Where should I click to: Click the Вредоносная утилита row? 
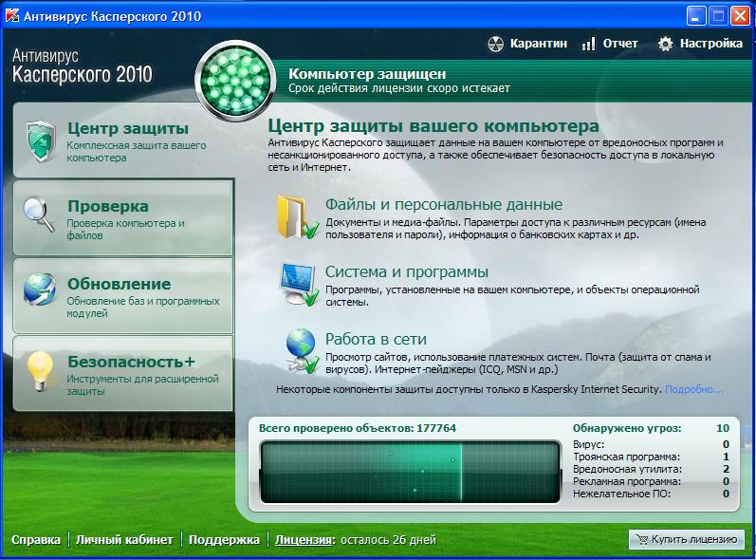click(651, 469)
